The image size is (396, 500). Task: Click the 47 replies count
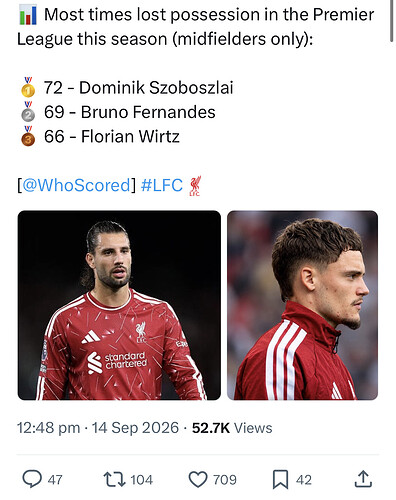point(55,480)
